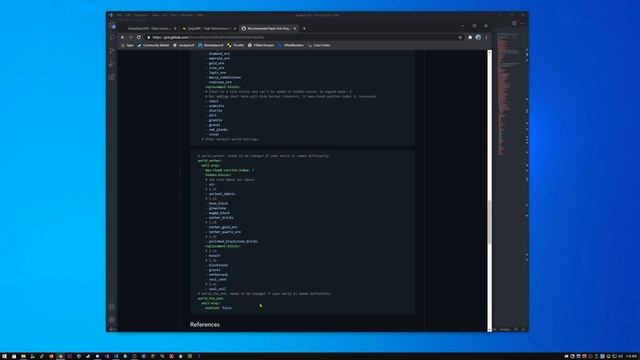640x360 pixels.
Task: Click the world_the_end: key
Action: pos(211,298)
